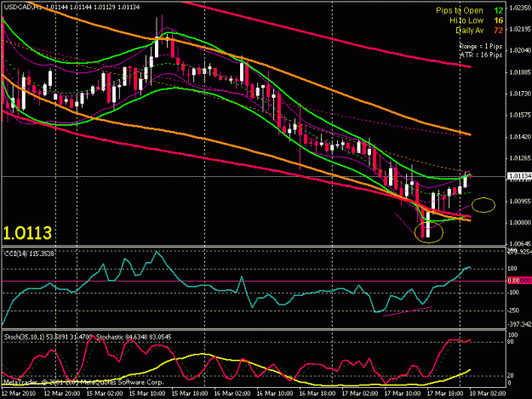Click the value 16 beside Hi to Low
Viewport: 532px width, 399px height.
pyautogui.click(x=499, y=20)
